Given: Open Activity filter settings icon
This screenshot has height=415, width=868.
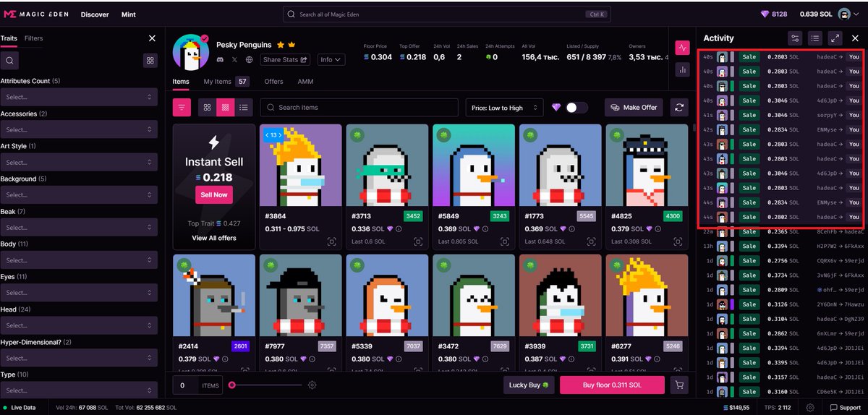Looking at the screenshot, I should point(795,38).
